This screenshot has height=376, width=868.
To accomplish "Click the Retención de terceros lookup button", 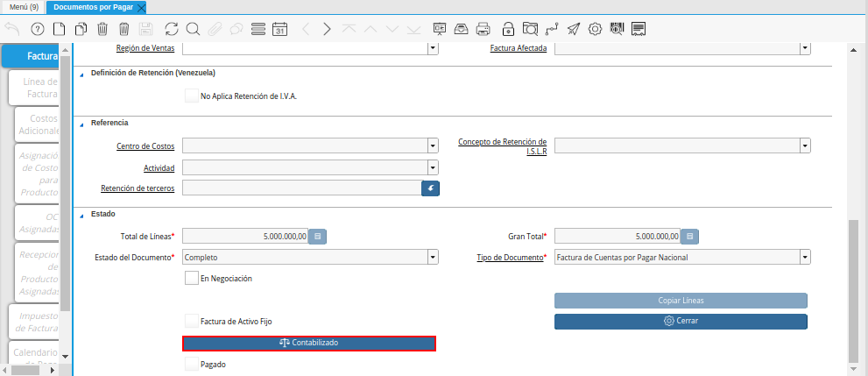I will click(430, 188).
